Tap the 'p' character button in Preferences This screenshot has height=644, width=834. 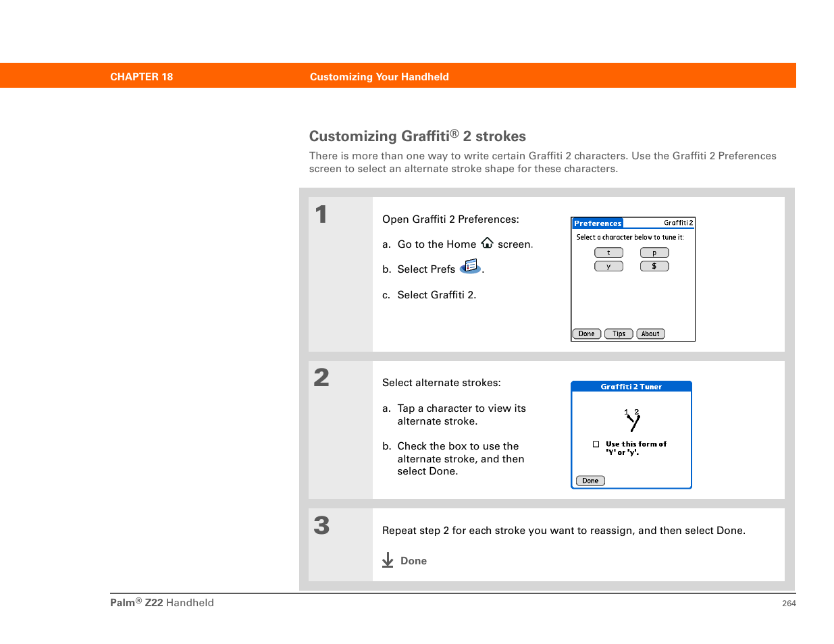coord(654,253)
